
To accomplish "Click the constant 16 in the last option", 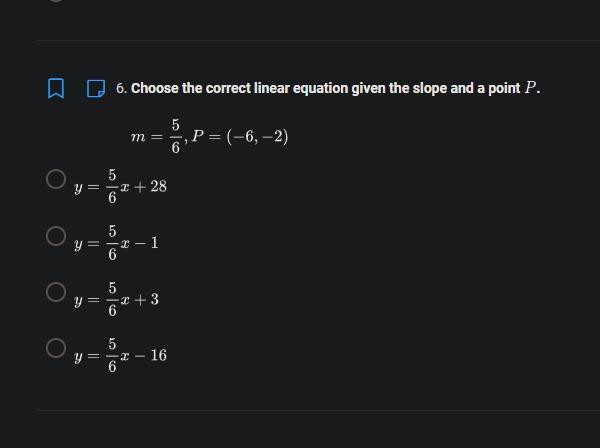I will pyautogui.click(x=158, y=355).
